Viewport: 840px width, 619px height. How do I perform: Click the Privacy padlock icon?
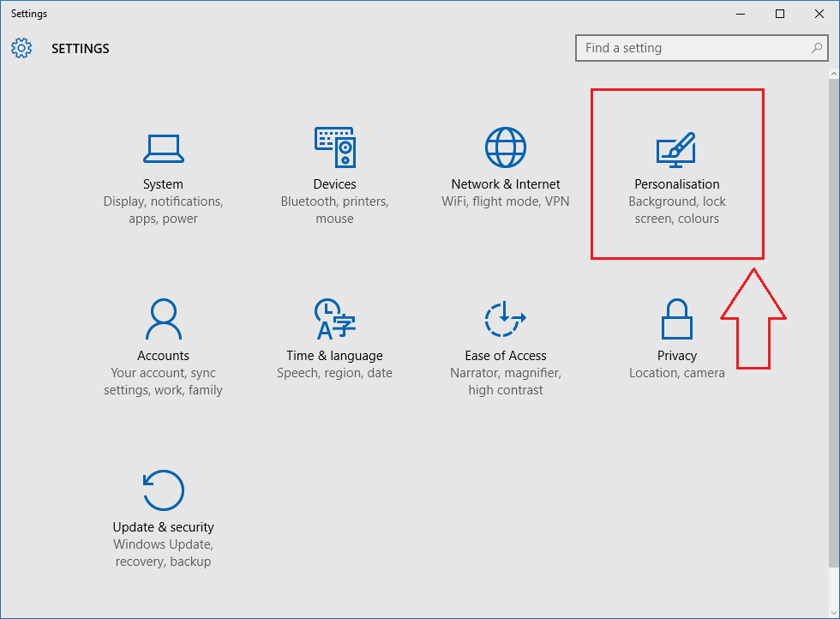[677, 319]
